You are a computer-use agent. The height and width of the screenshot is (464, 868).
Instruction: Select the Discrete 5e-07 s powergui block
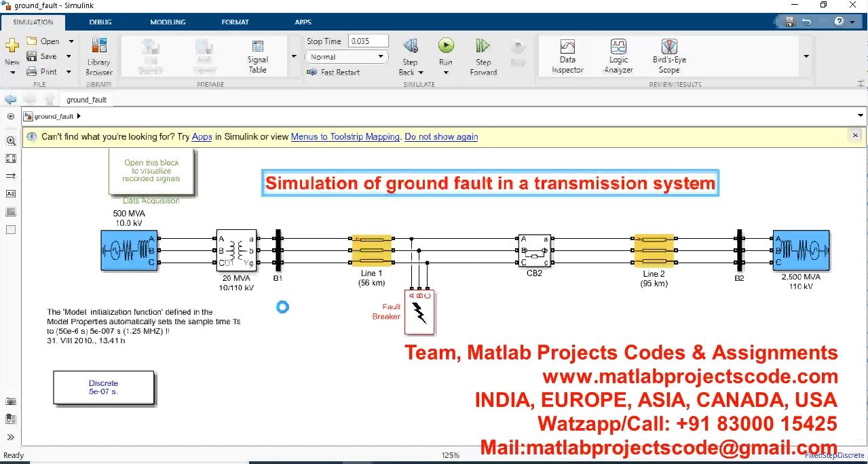click(104, 387)
